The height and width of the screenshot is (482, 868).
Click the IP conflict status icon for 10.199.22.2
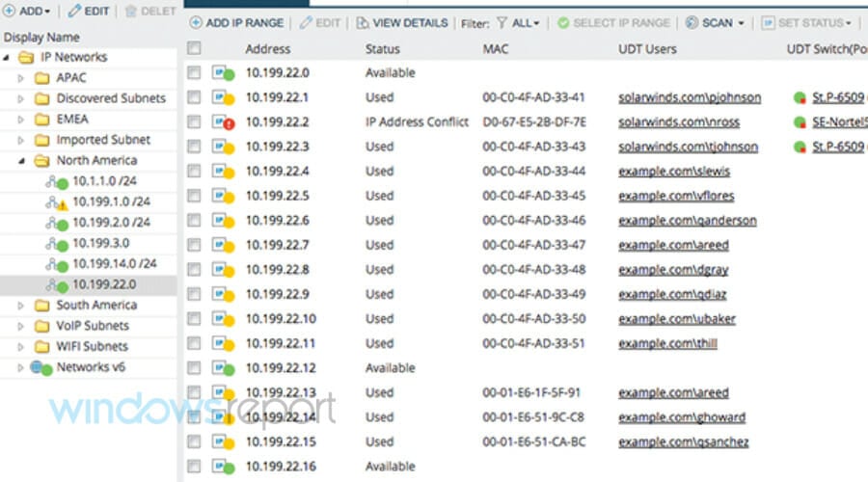point(223,122)
